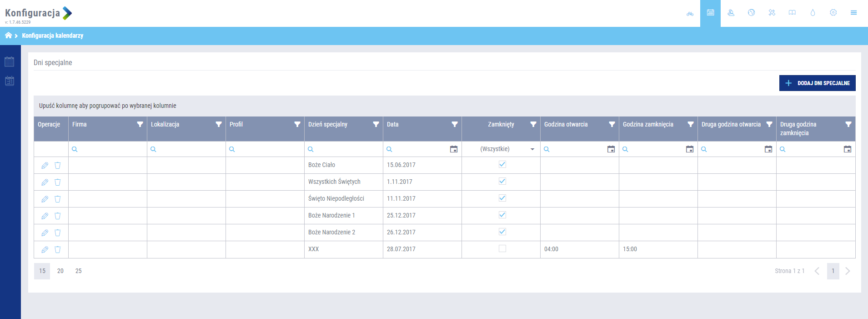Viewport: 868px width, 319px height.
Task: Toggle Zamknięty checkbox for Wszystkich Świętych
Action: click(502, 182)
